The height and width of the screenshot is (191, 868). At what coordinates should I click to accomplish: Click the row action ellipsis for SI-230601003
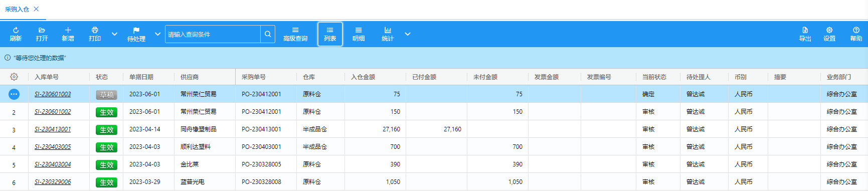(x=14, y=94)
